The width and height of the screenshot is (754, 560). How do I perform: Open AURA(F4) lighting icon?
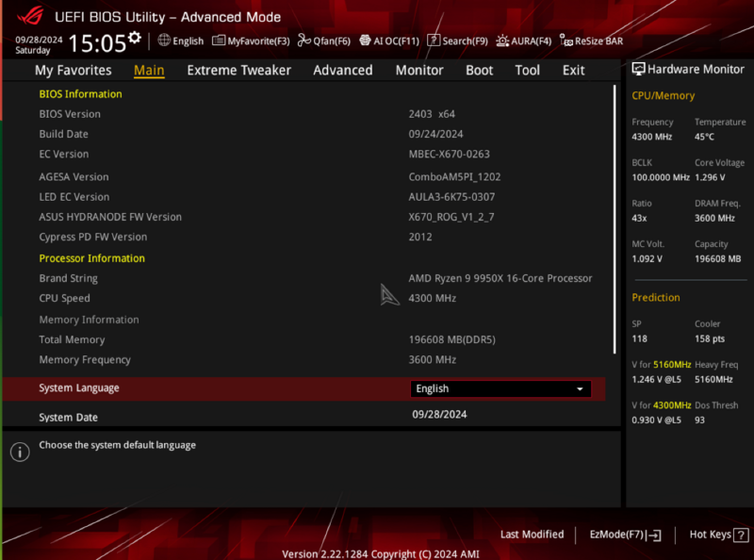tap(502, 41)
